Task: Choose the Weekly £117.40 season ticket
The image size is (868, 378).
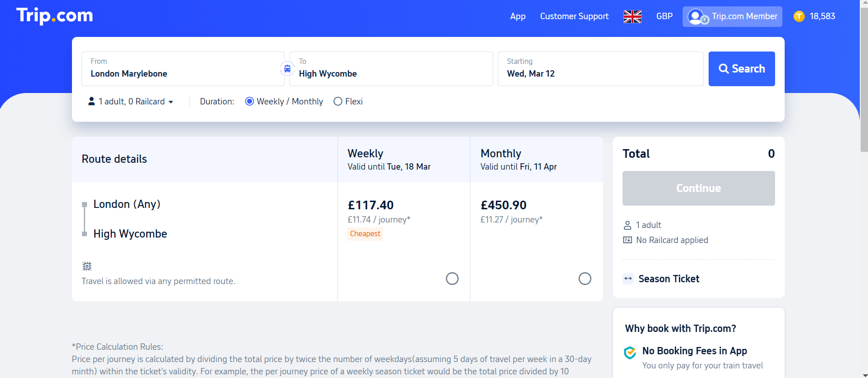Action: click(x=452, y=279)
